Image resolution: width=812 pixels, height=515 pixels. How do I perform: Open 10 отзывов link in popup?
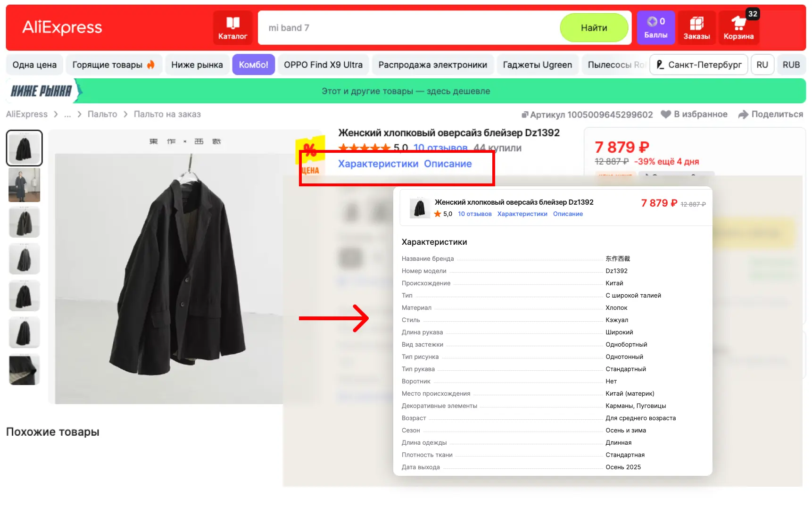tap(475, 214)
